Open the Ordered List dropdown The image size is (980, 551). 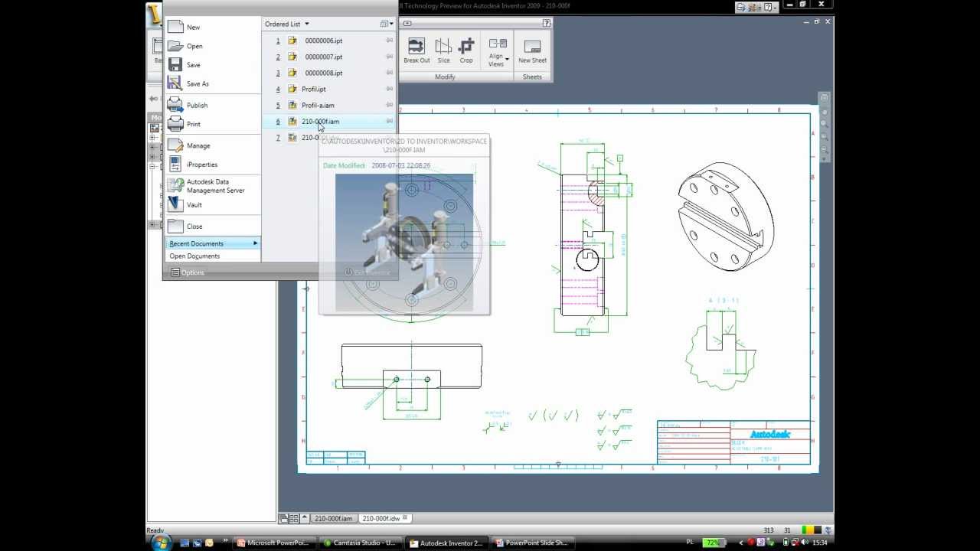(287, 24)
